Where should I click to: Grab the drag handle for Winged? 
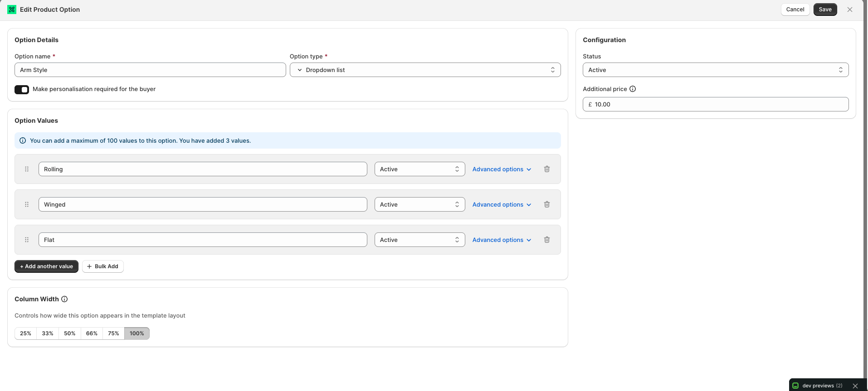point(27,204)
